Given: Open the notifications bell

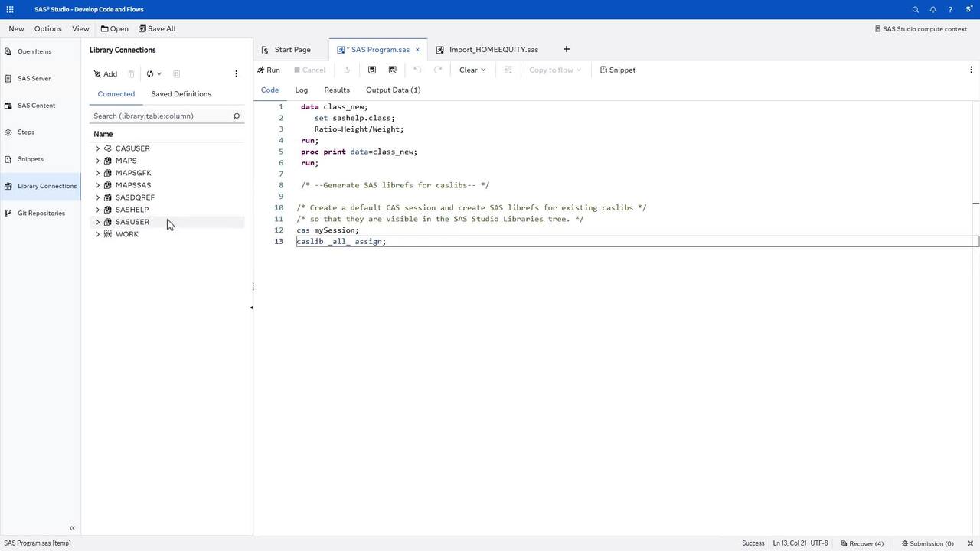Looking at the screenshot, I should (x=933, y=9).
